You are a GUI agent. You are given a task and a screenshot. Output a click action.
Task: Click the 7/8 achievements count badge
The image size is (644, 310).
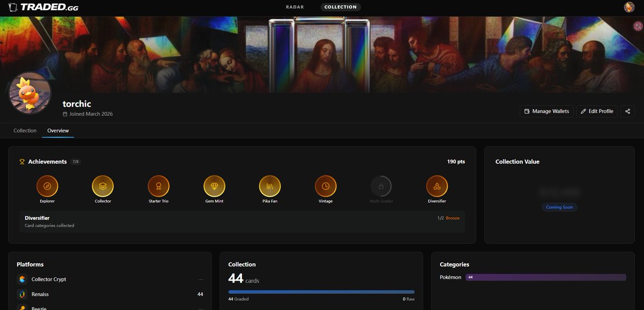(x=76, y=161)
